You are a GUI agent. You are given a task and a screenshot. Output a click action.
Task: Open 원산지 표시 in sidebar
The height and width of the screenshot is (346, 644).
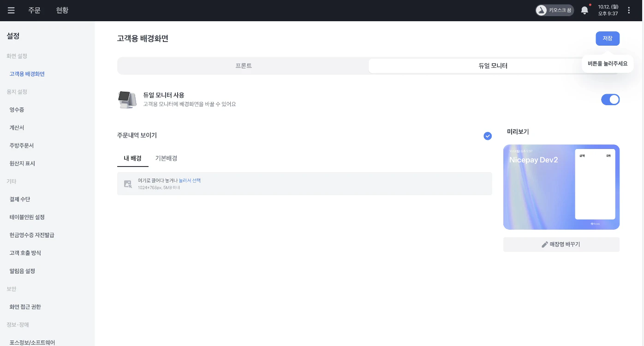pyautogui.click(x=22, y=163)
